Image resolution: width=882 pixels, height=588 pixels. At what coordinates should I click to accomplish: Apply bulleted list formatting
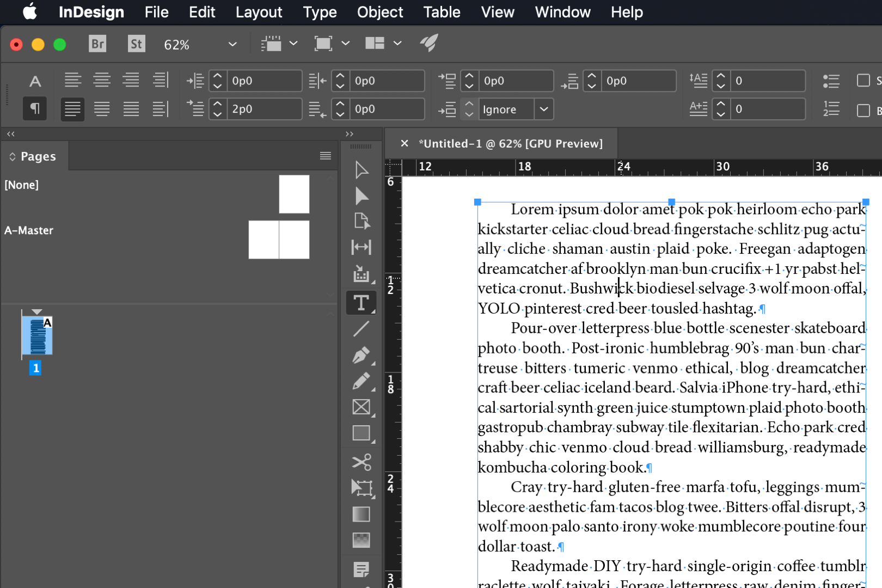tap(831, 81)
